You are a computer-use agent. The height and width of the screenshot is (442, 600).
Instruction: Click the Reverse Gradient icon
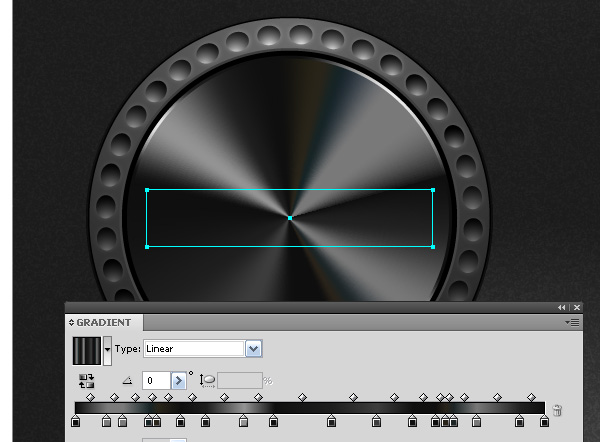tap(86, 381)
